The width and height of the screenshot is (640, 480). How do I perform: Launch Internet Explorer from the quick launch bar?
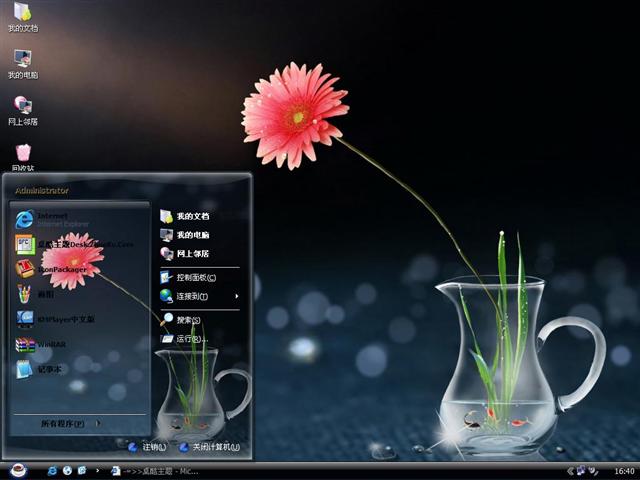click(x=52, y=471)
